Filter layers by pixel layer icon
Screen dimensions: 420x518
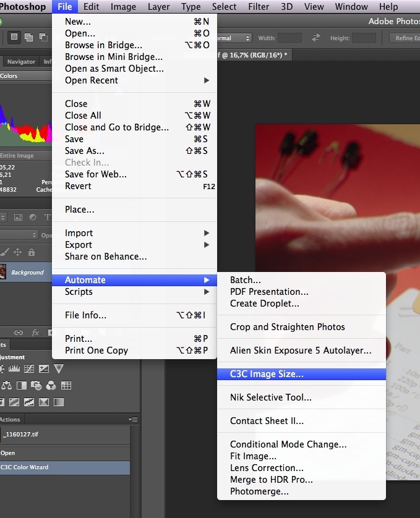tap(18, 217)
